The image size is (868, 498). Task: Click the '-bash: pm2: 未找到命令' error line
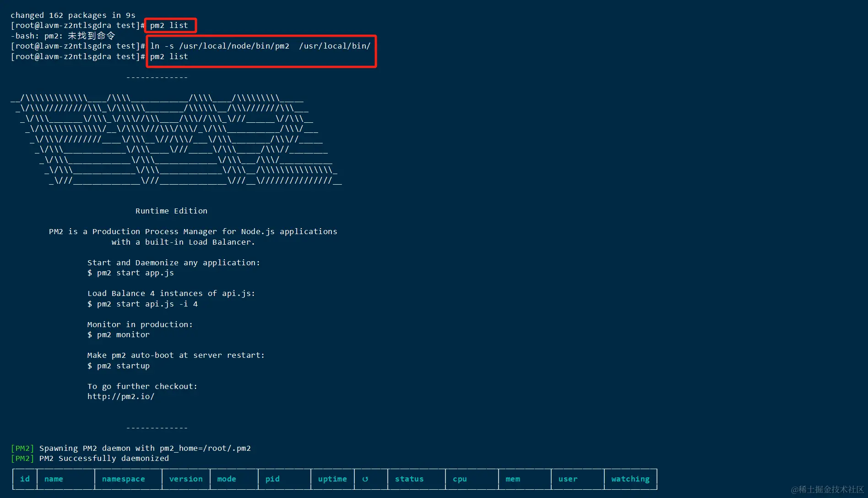click(63, 36)
